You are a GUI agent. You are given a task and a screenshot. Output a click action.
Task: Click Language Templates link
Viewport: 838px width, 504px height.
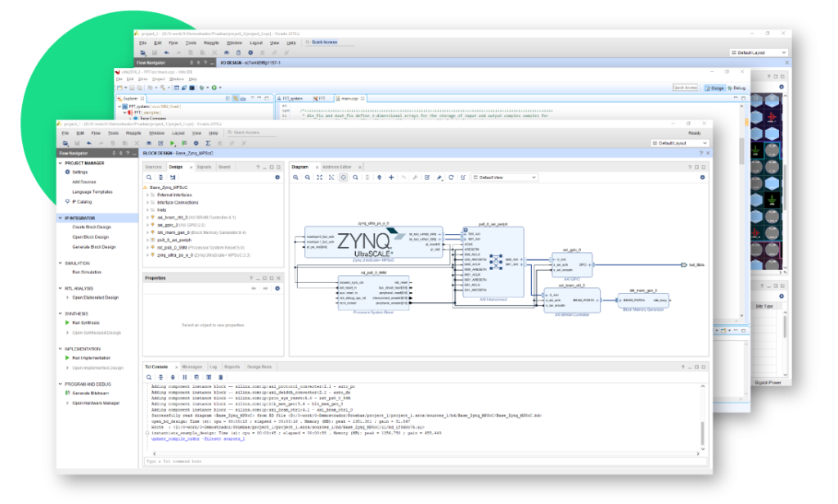coord(92,191)
